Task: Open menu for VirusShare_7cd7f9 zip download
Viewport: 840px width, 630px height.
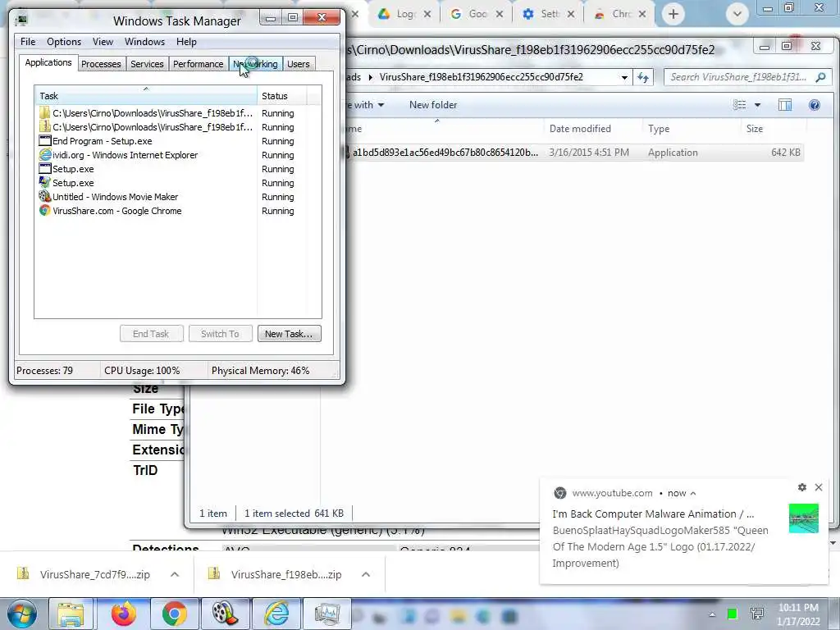Action: 175,574
